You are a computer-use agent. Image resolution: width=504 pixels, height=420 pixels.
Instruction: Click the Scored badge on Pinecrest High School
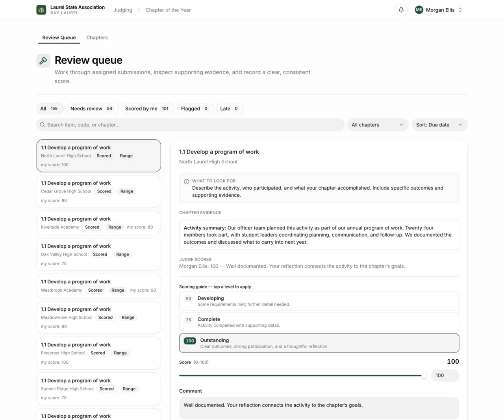(98, 353)
